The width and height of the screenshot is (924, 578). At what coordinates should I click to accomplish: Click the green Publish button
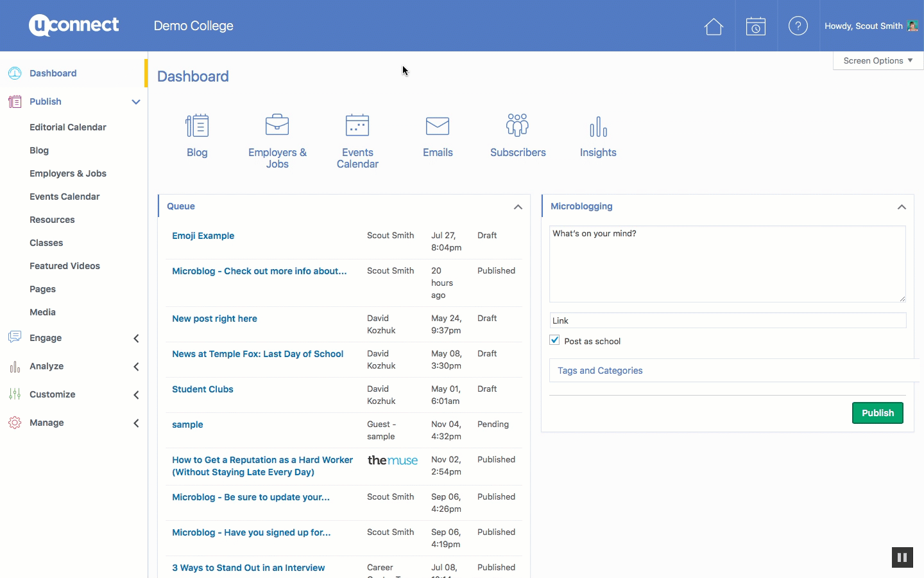(x=877, y=413)
